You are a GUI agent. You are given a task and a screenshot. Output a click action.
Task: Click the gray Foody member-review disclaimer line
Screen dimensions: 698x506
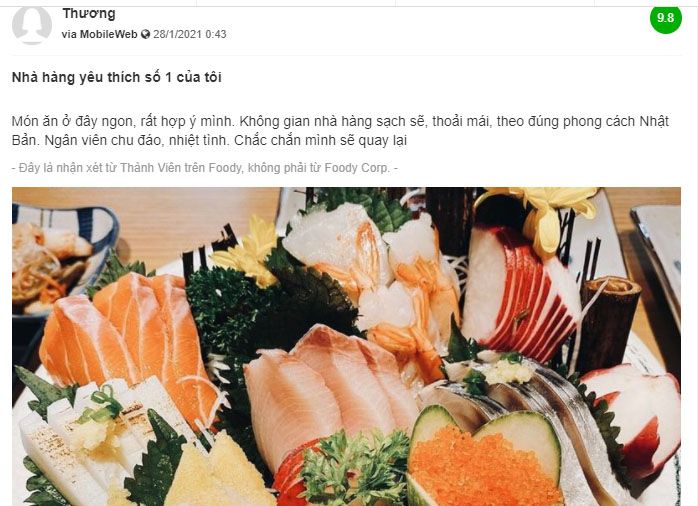(x=205, y=168)
